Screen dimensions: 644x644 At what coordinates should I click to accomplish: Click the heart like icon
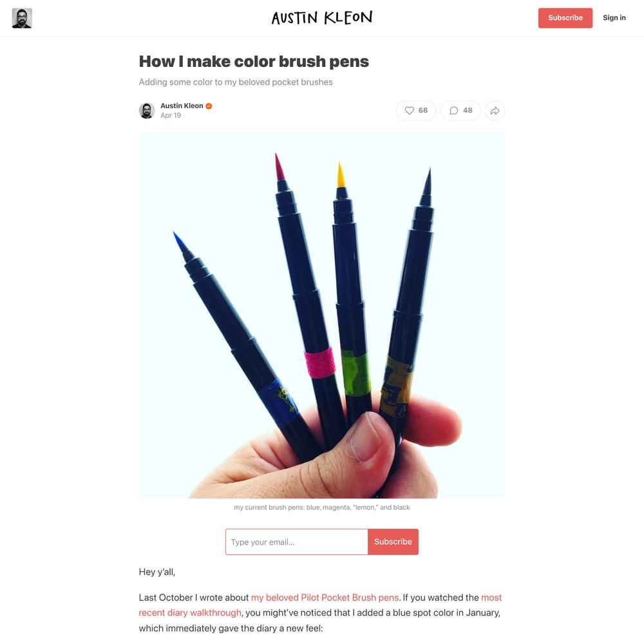coord(409,111)
